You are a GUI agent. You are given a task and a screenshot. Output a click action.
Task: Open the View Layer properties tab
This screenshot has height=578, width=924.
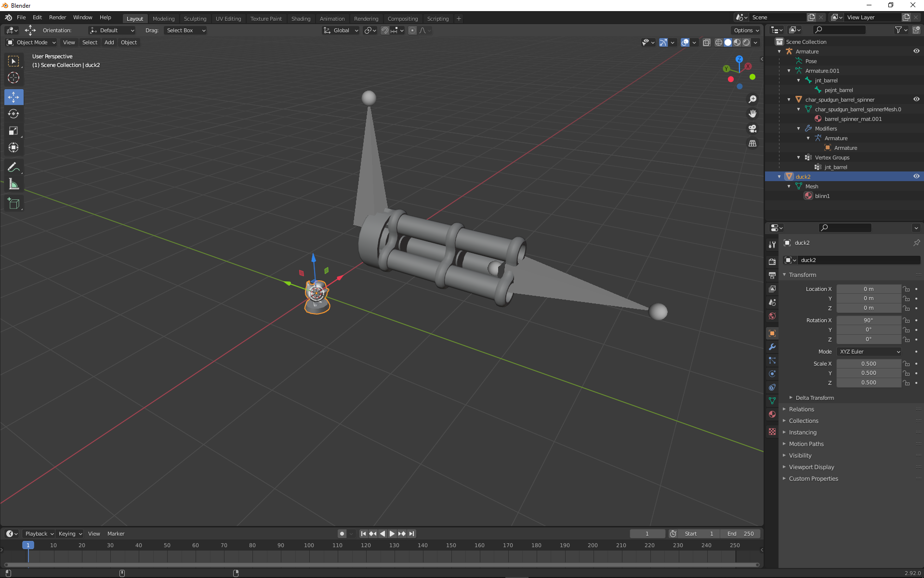(x=772, y=289)
